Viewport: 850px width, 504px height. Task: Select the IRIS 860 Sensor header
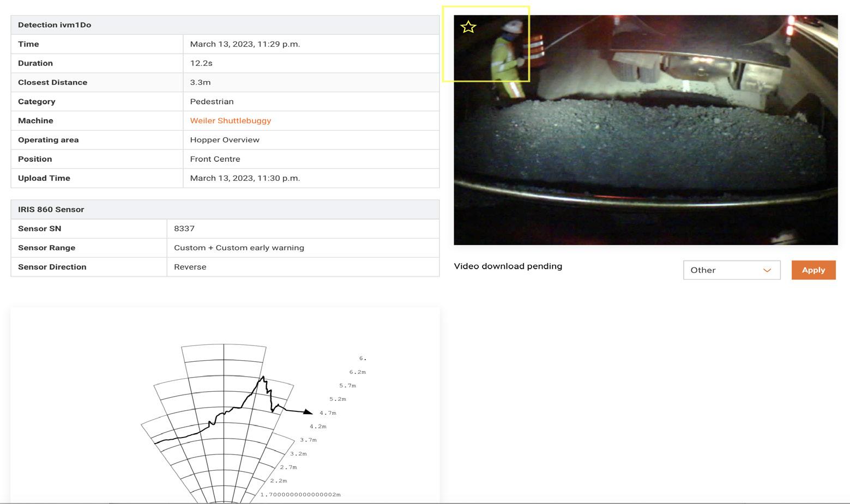pos(51,209)
